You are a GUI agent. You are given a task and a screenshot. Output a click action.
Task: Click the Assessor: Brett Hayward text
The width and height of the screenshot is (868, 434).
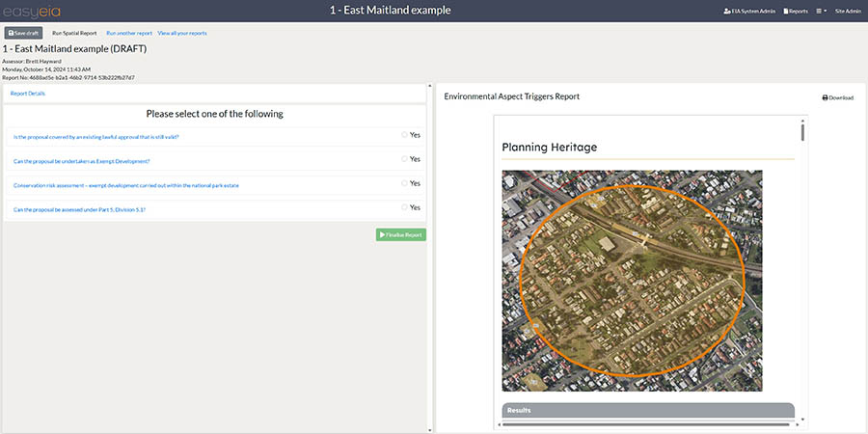(x=32, y=61)
